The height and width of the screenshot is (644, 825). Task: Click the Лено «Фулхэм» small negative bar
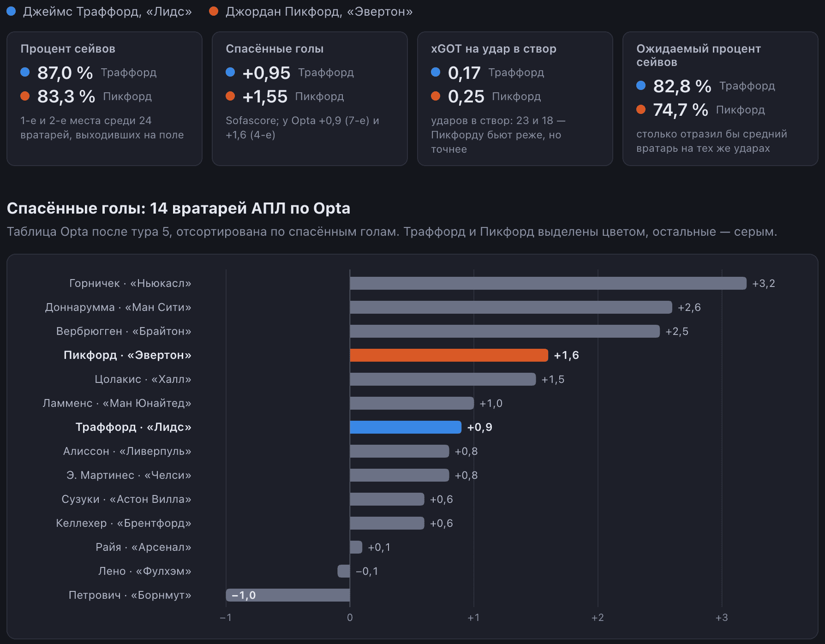pyautogui.click(x=344, y=571)
